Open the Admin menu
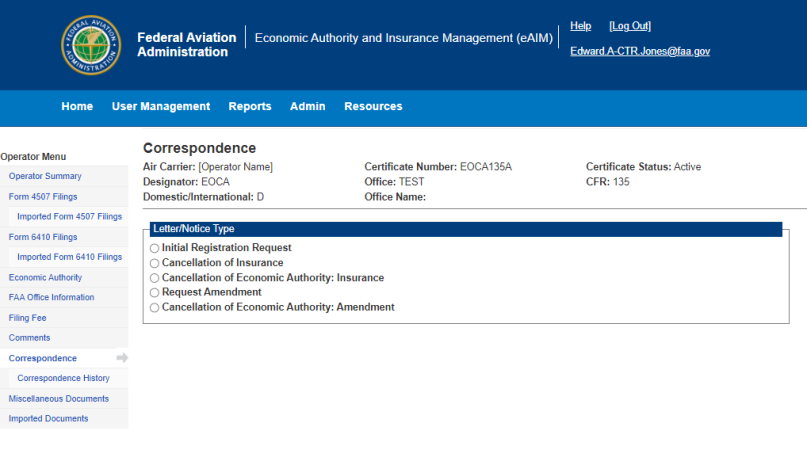This screenshot has width=807, height=469. click(x=308, y=106)
